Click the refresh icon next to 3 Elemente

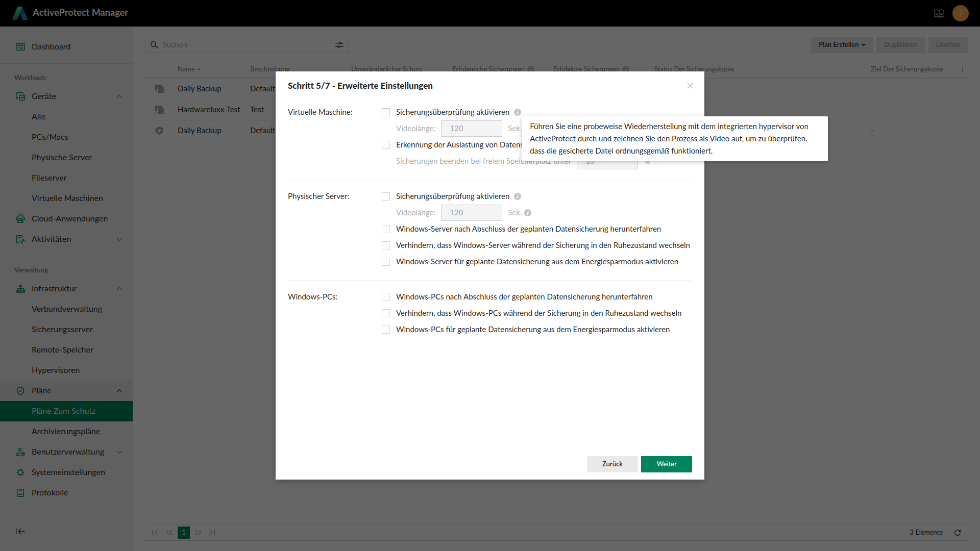click(958, 533)
